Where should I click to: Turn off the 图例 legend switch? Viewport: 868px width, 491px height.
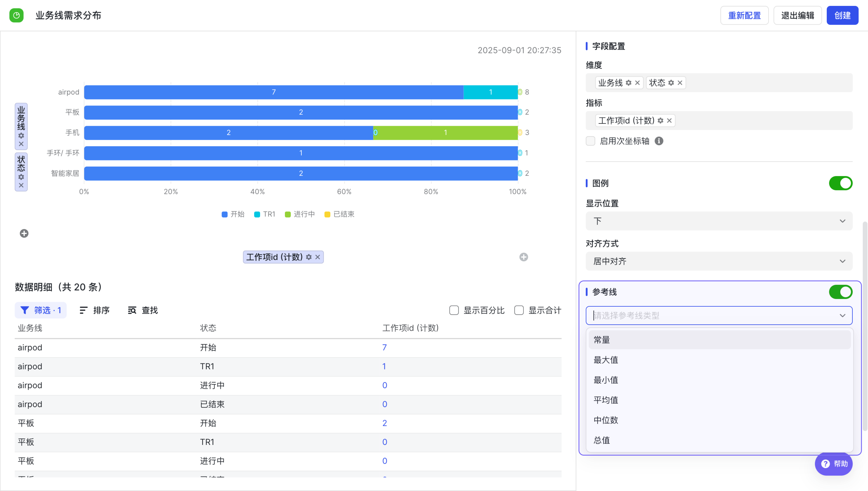841,183
